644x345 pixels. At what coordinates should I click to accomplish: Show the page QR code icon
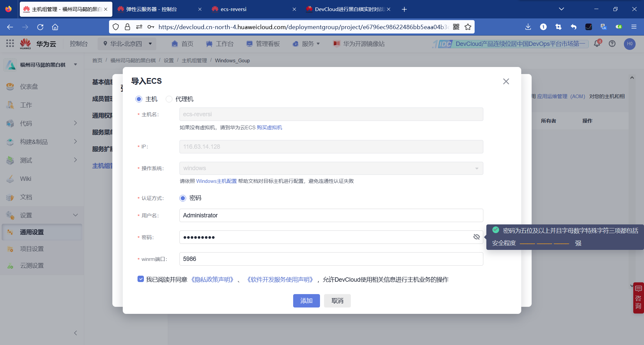[x=456, y=27]
